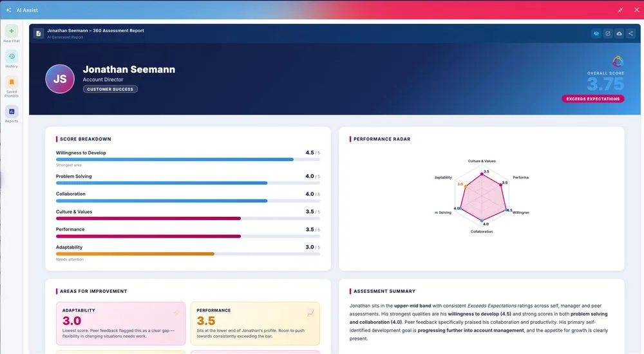Viewport: 644px width, 354px height.
Task: Click the report document icon
Action: [38, 33]
